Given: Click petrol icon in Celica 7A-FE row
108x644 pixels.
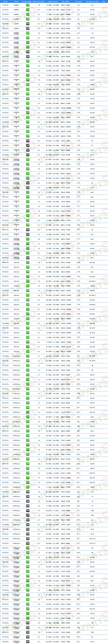Looking at the screenshot, I should pos(28,291).
